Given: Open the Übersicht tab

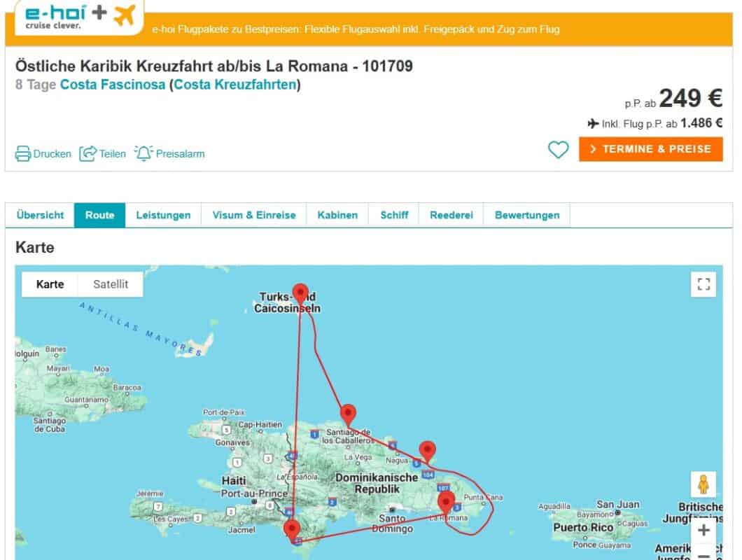Looking at the screenshot, I should 40,216.
